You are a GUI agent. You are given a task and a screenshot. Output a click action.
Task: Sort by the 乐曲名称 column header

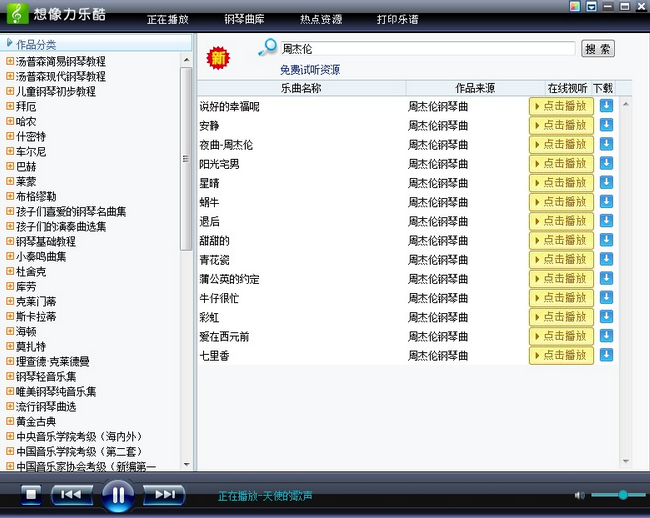[x=301, y=88]
